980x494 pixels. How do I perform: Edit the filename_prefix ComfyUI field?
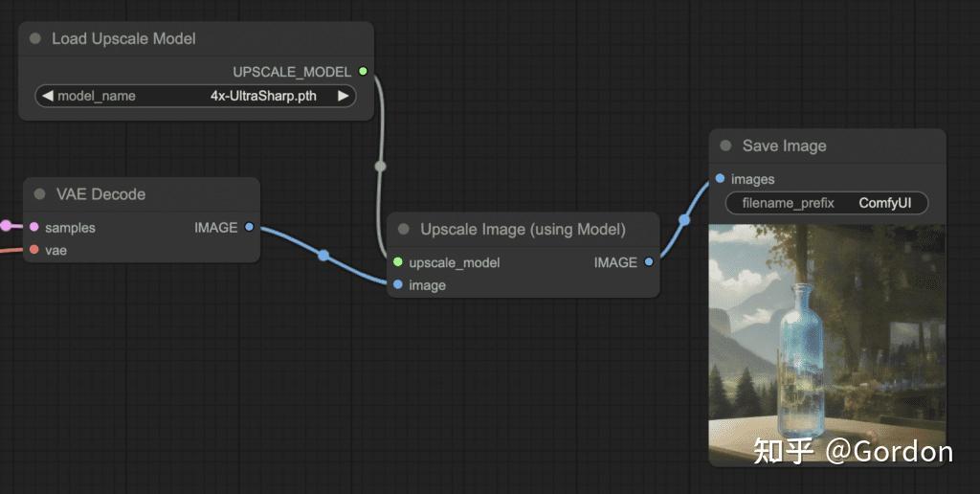[827, 203]
